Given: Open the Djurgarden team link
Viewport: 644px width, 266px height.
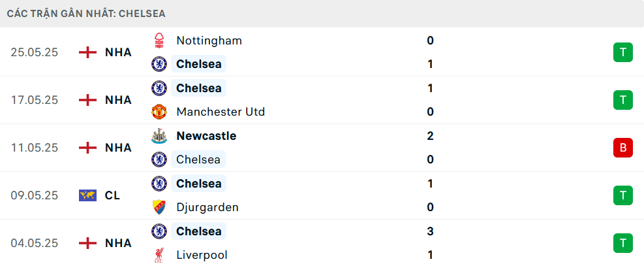Looking at the screenshot, I should 207,207.
